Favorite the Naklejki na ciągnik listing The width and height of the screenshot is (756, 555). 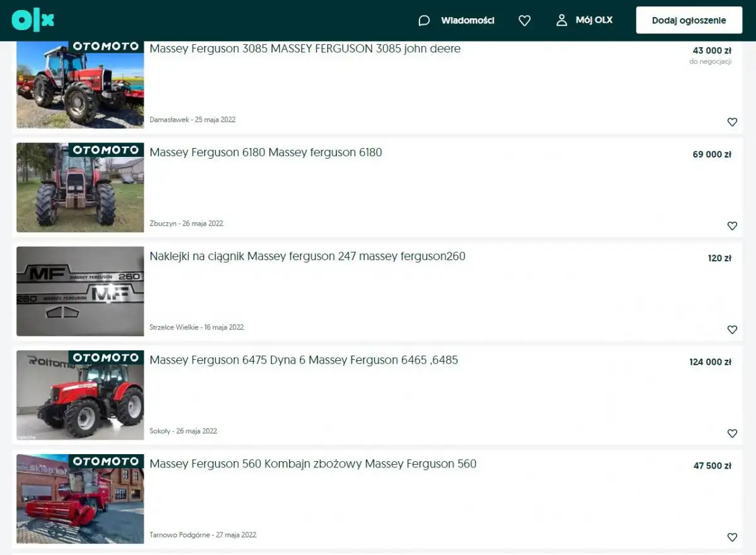point(732,329)
